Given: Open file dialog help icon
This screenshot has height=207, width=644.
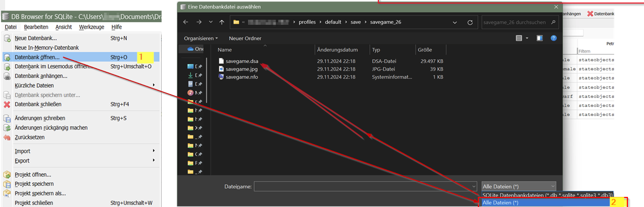Looking at the screenshot, I should click(554, 38).
